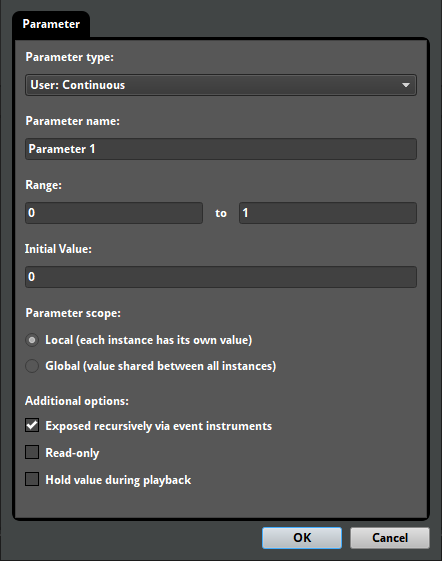Click the "Parameter type:" label
Viewport: 442px width, 561px height.
click(69, 57)
